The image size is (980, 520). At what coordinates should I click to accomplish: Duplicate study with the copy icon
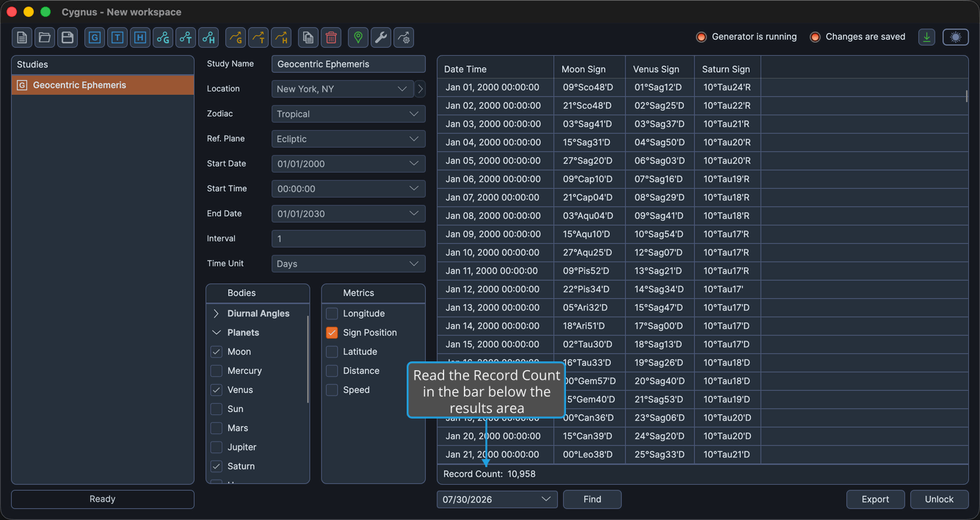pyautogui.click(x=308, y=37)
